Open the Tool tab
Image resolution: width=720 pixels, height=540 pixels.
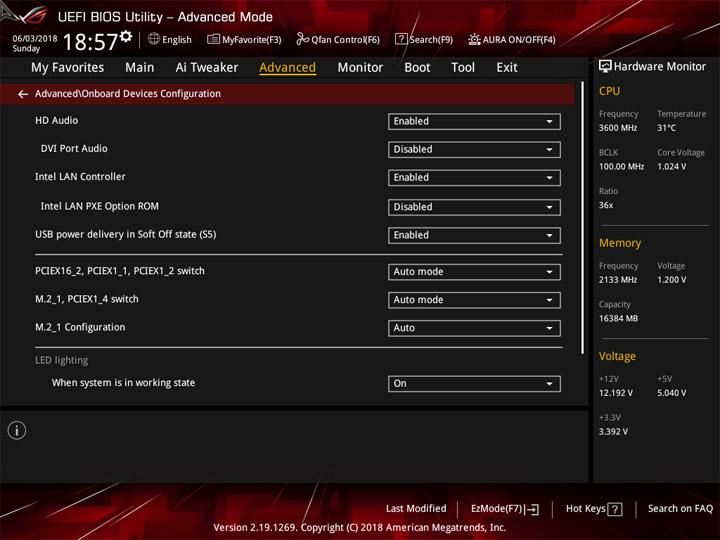463,68
